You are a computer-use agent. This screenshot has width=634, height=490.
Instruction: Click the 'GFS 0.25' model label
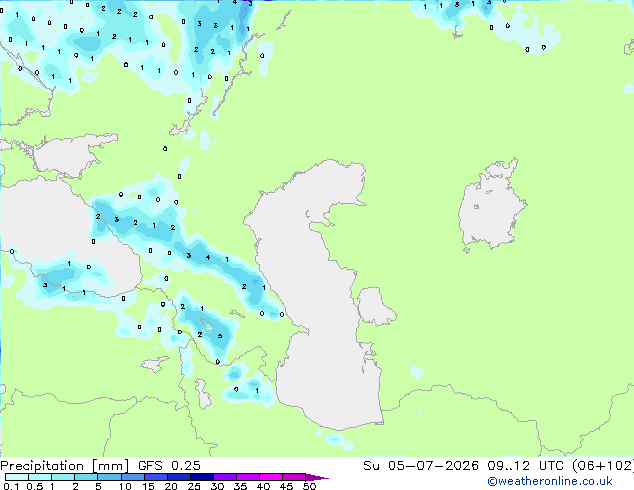click(169, 466)
